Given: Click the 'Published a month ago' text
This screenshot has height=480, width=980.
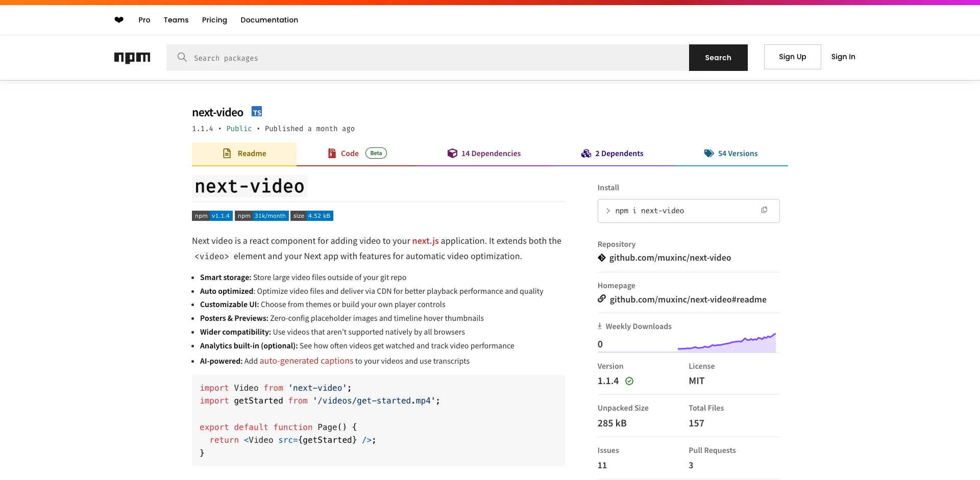Looking at the screenshot, I should pos(309,129).
